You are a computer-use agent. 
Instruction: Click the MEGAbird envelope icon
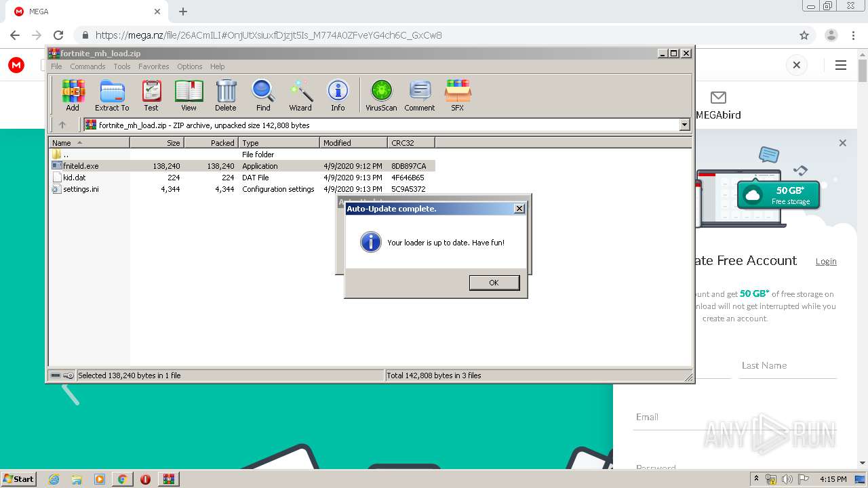pyautogui.click(x=718, y=98)
